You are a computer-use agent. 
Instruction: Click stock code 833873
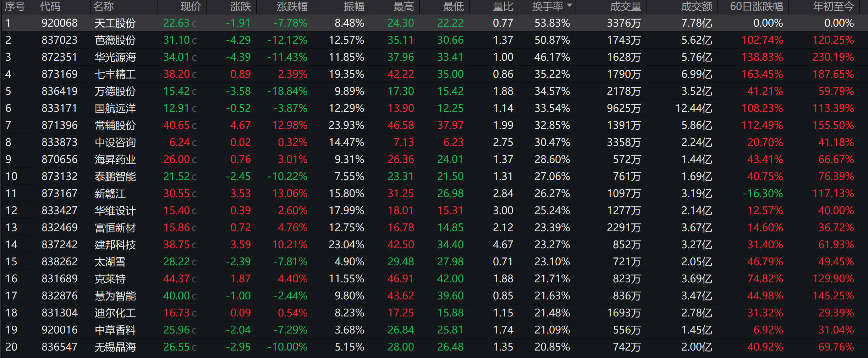[x=59, y=142]
